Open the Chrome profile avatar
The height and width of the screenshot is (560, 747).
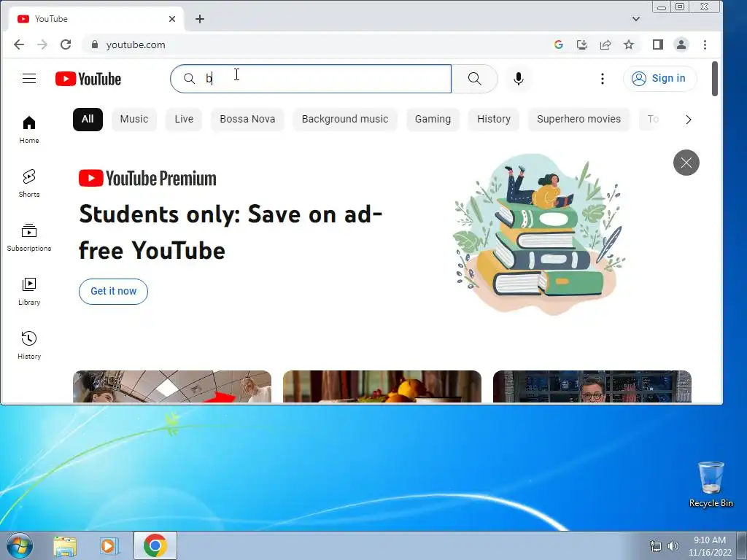[x=681, y=44]
